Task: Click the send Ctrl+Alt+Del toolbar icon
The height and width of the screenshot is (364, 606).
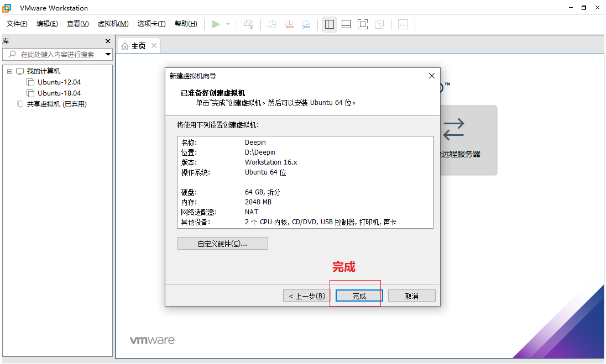Action: (x=249, y=24)
